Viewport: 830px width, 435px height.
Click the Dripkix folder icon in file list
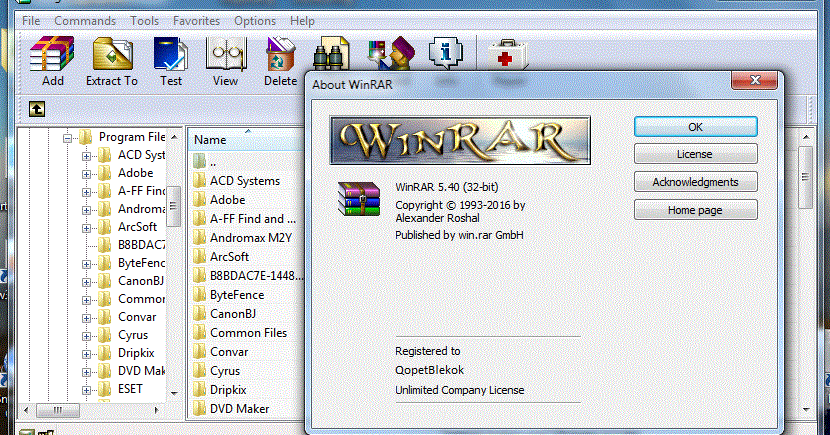point(199,390)
